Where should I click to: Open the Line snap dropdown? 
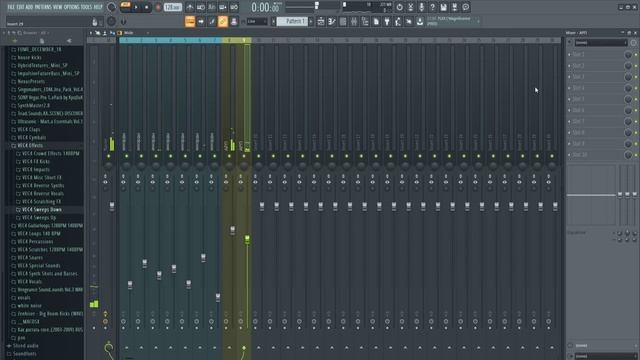(x=257, y=22)
